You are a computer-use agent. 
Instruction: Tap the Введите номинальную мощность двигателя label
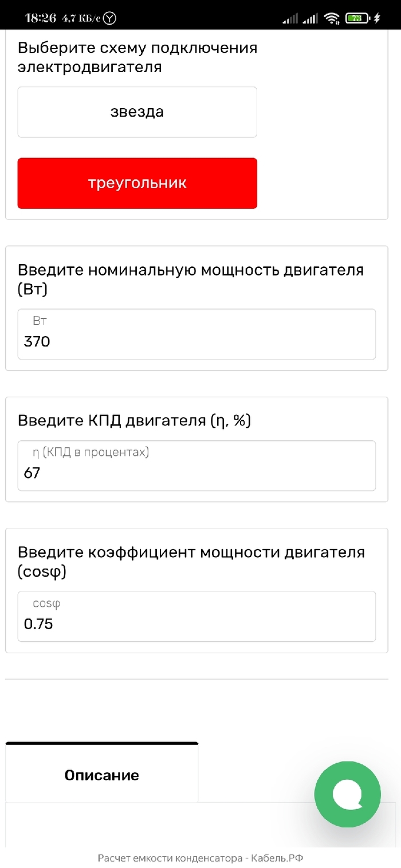[191, 279]
